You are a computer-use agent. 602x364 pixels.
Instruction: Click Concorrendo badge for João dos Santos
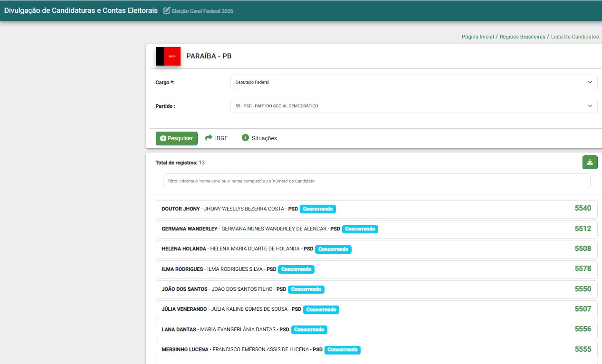306,289
